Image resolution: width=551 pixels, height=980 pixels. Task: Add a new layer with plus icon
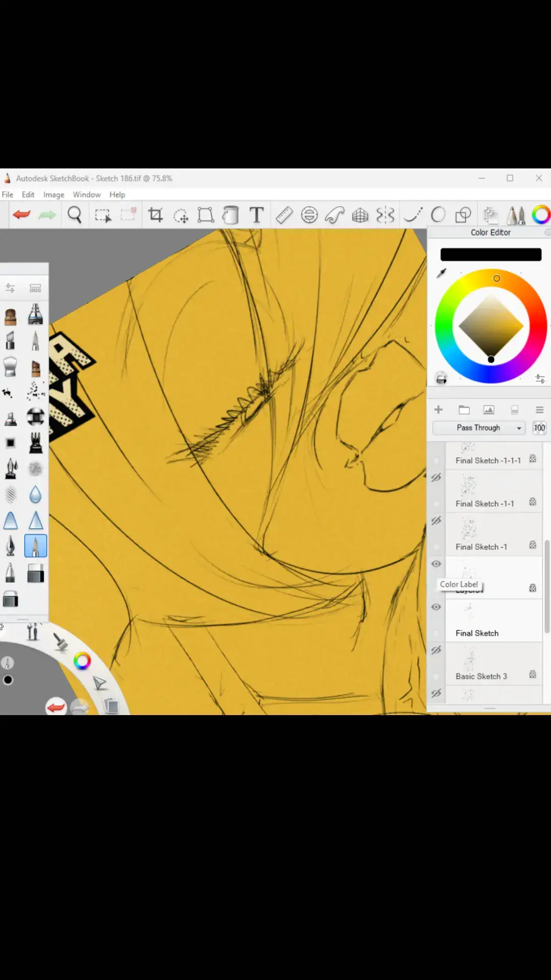[438, 410]
